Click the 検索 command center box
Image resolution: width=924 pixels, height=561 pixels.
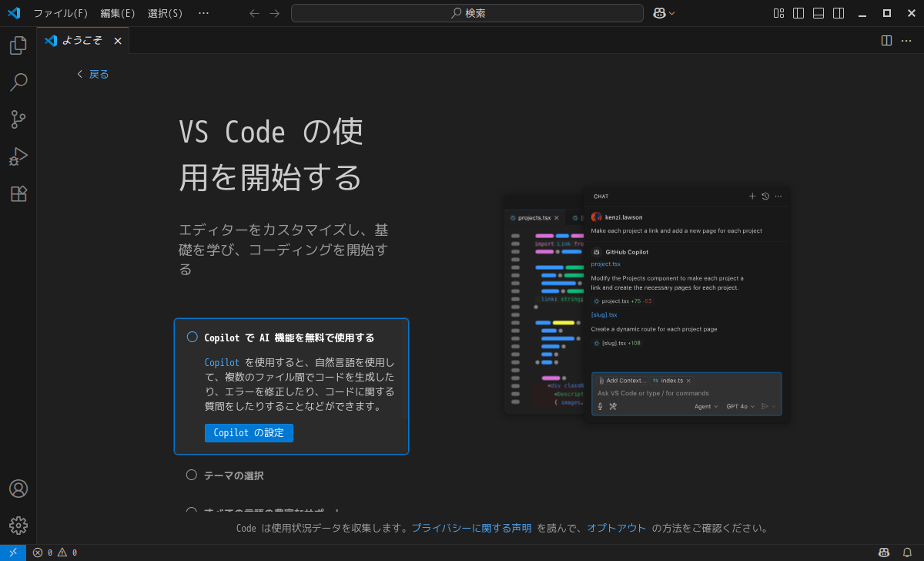pyautogui.click(x=467, y=13)
